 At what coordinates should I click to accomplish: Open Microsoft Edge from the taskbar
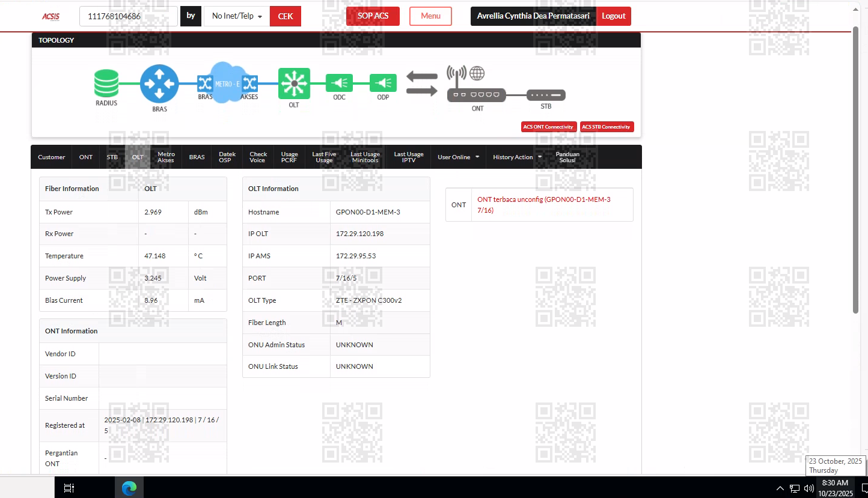(129, 488)
